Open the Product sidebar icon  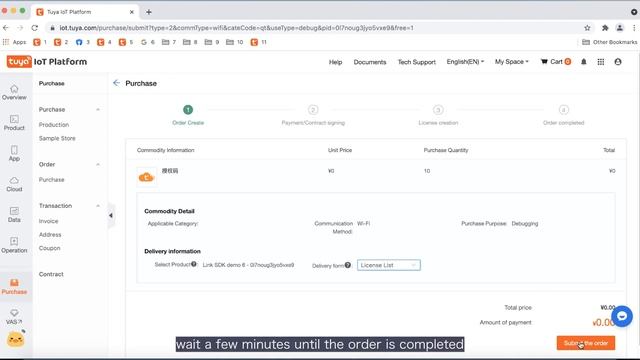(x=14, y=123)
